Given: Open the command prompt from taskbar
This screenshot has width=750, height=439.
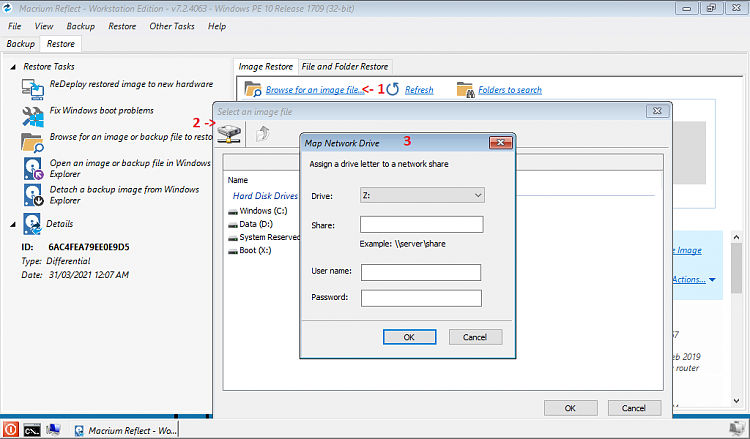Looking at the screenshot, I should [x=32, y=430].
